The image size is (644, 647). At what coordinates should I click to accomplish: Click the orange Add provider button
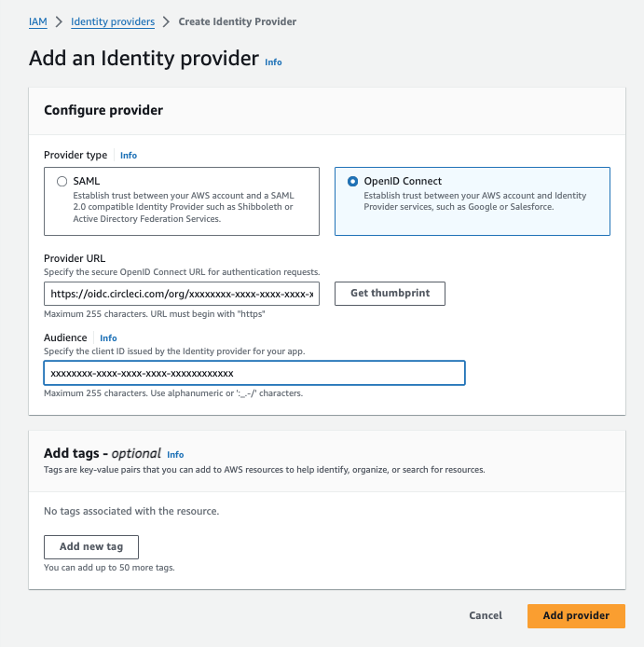(x=576, y=616)
